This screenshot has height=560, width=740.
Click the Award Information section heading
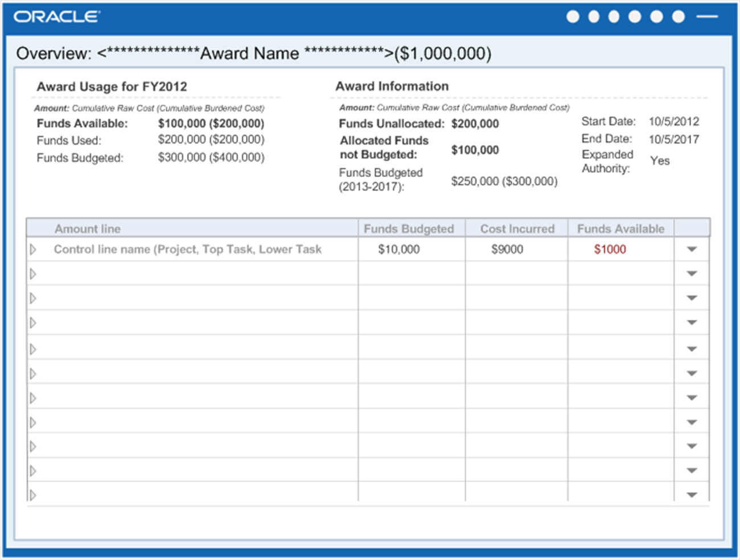(392, 86)
